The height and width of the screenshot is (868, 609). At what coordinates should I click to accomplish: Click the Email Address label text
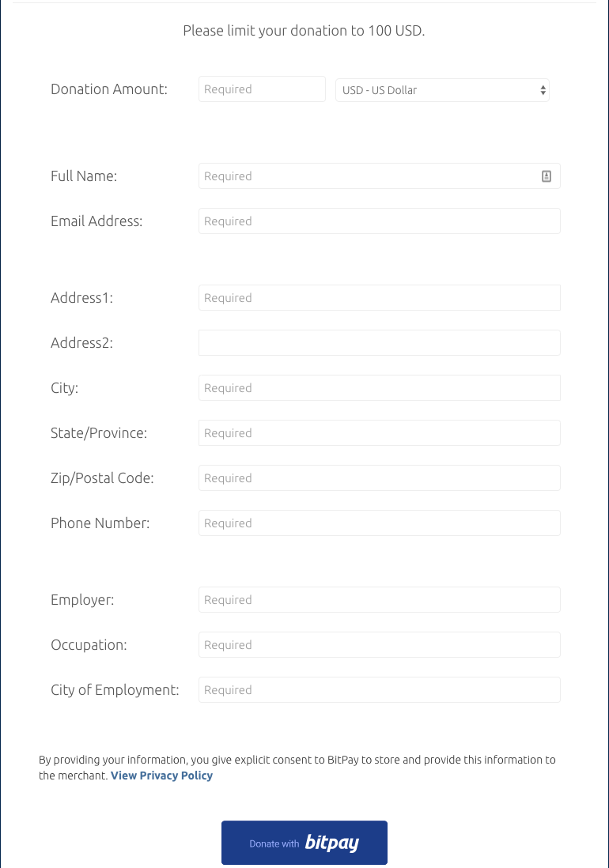[96, 221]
